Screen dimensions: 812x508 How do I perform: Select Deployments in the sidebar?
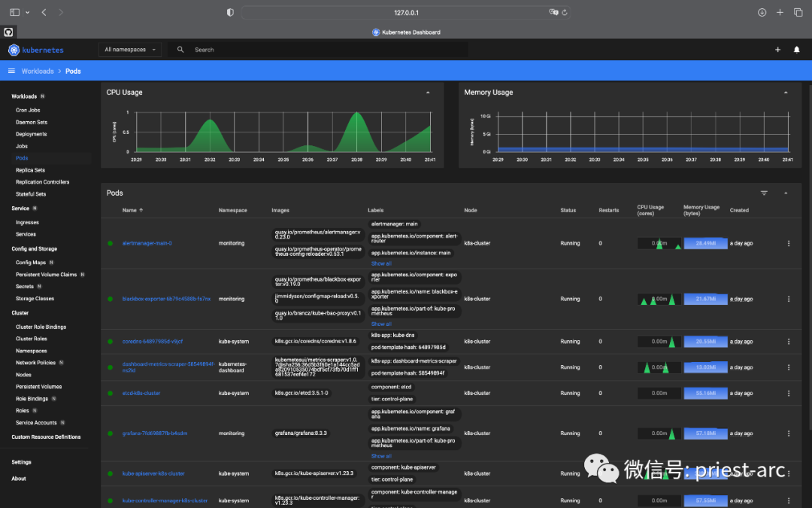tap(32, 134)
